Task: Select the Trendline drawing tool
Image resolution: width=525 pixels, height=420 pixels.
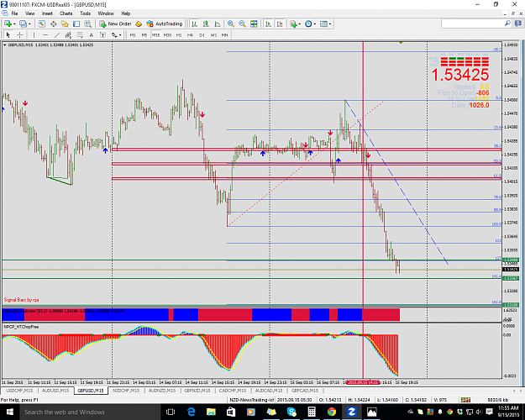Action: coord(57,34)
